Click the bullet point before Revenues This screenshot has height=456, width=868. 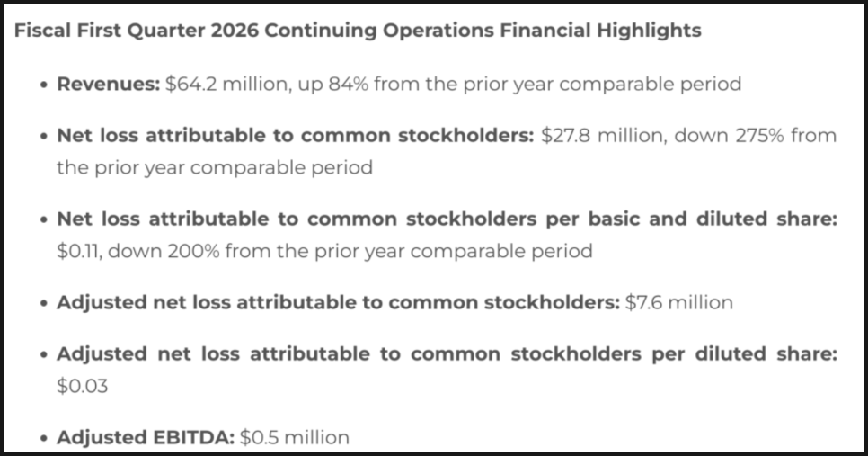pos(45,85)
